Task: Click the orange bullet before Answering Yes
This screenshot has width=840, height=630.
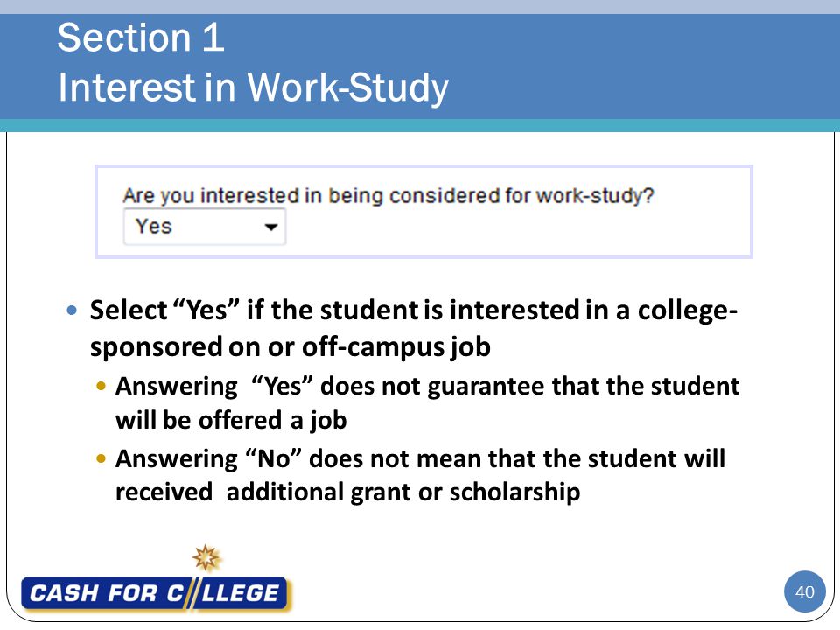Action: coord(101,386)
